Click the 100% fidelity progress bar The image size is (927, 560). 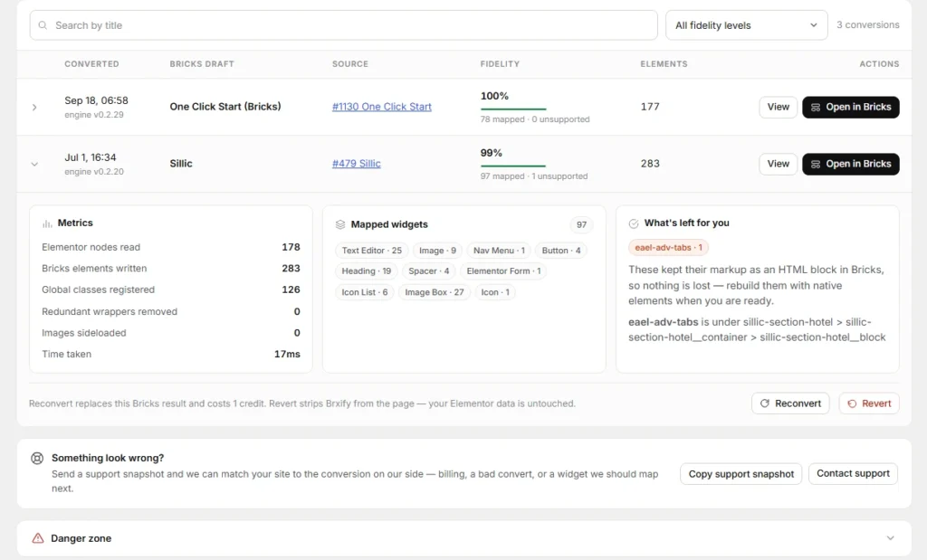(x=513, y=109)
